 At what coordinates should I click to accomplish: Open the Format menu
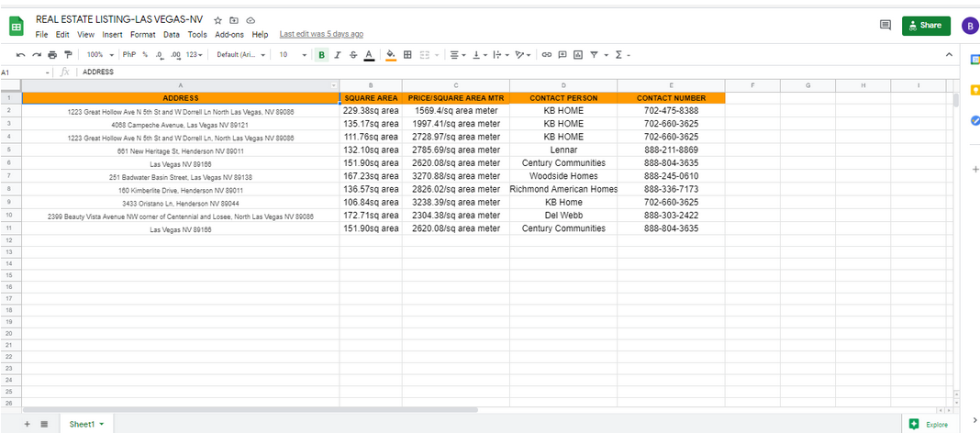tap(142, 34)
